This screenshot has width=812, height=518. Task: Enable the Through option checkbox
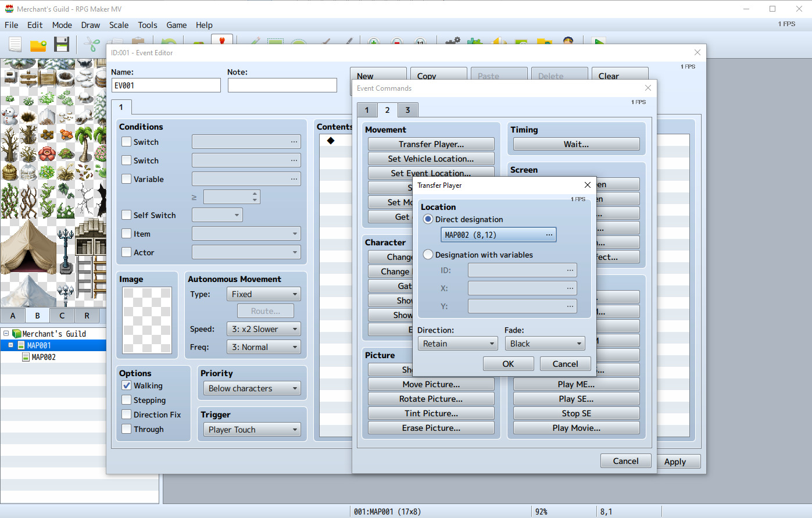pos(126,429)
